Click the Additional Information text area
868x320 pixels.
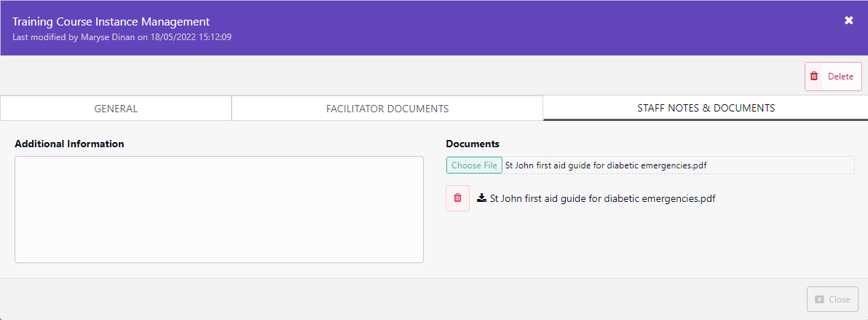[218, 210]
